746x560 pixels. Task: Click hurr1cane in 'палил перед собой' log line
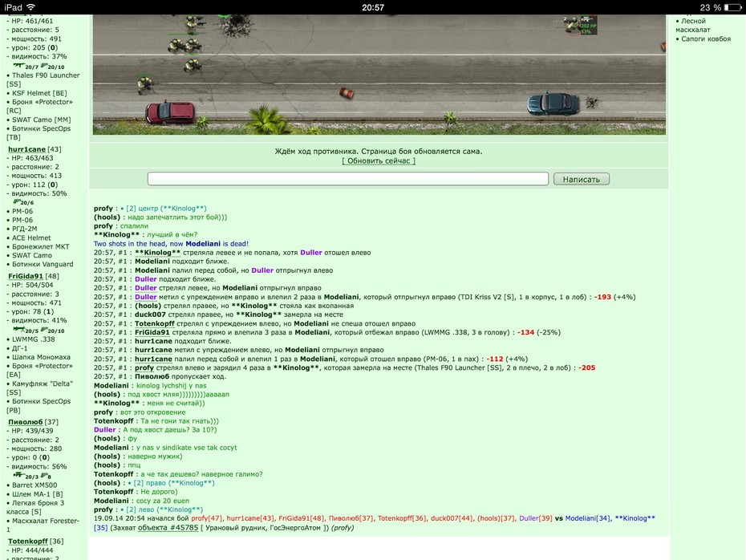[153, 359]
